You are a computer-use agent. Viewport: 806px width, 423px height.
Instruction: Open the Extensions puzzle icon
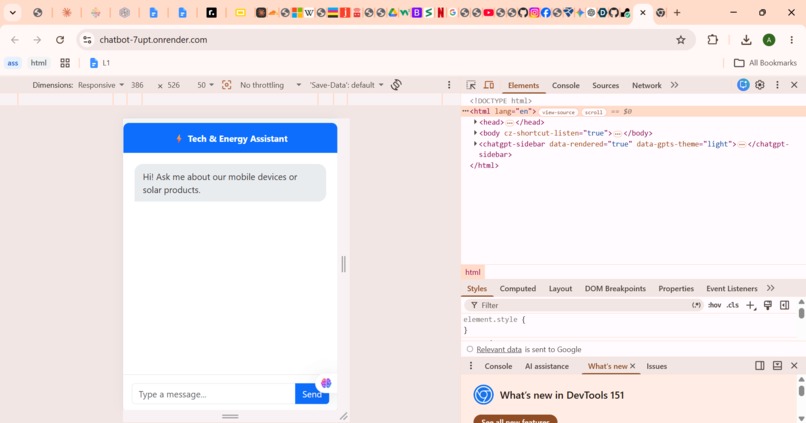coord(712,40)
